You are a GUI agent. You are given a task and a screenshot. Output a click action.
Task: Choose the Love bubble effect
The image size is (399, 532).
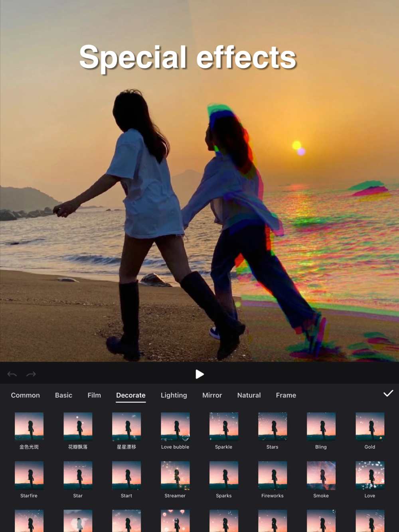[175, 426]
